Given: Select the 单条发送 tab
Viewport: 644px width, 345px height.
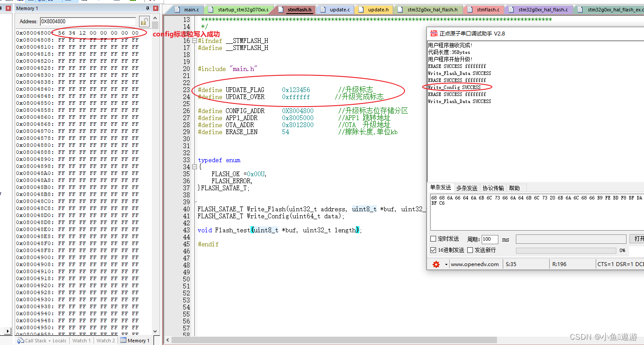Looking at the screenshot, I should click(440, 187).
